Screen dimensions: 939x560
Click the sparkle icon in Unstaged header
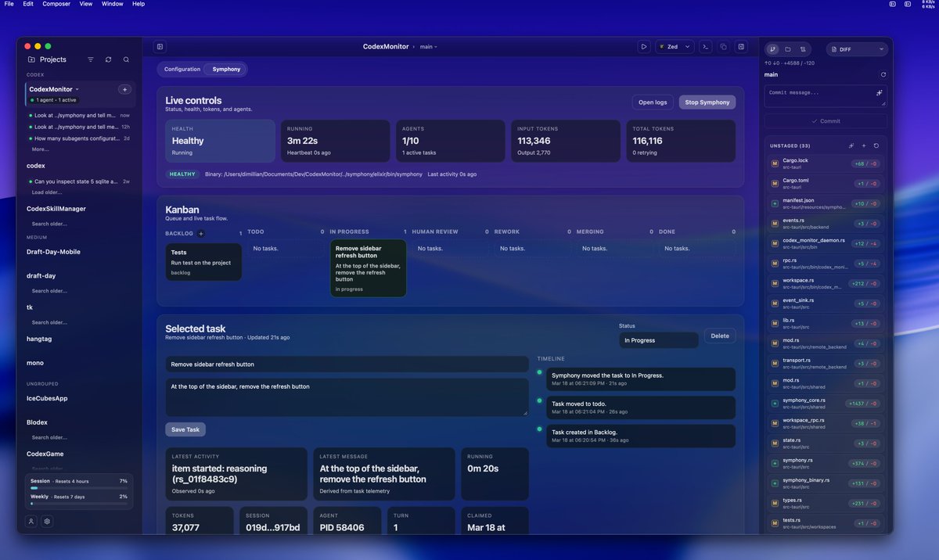[x=851, y=145]
